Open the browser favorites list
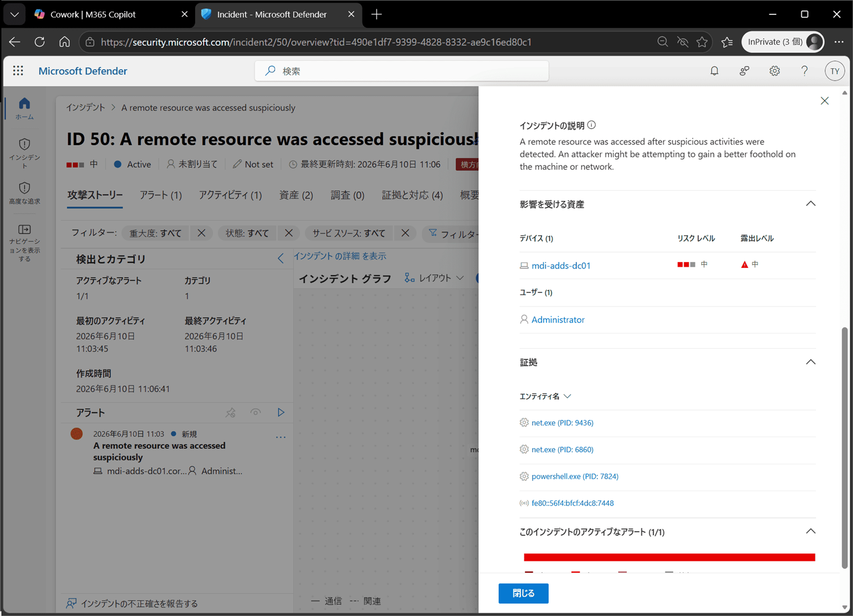The height and width of the screenshot is (616, 853). [727, 42]
